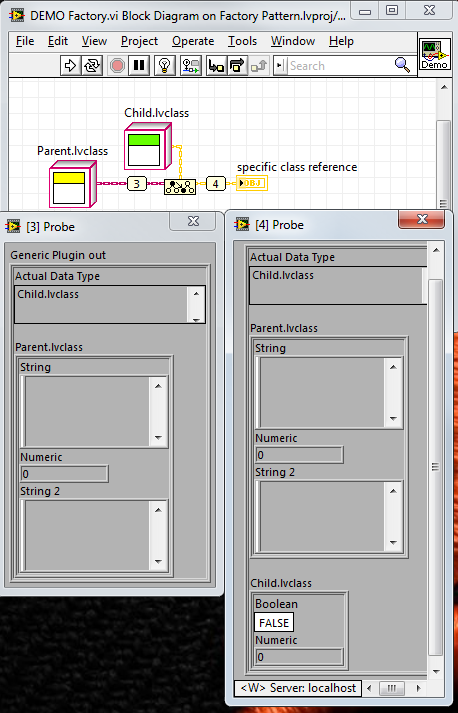458x713 pixels.
Task: Click LabVIEW icon in [4] Probe titlebar
Action: (x=242, y=224)
